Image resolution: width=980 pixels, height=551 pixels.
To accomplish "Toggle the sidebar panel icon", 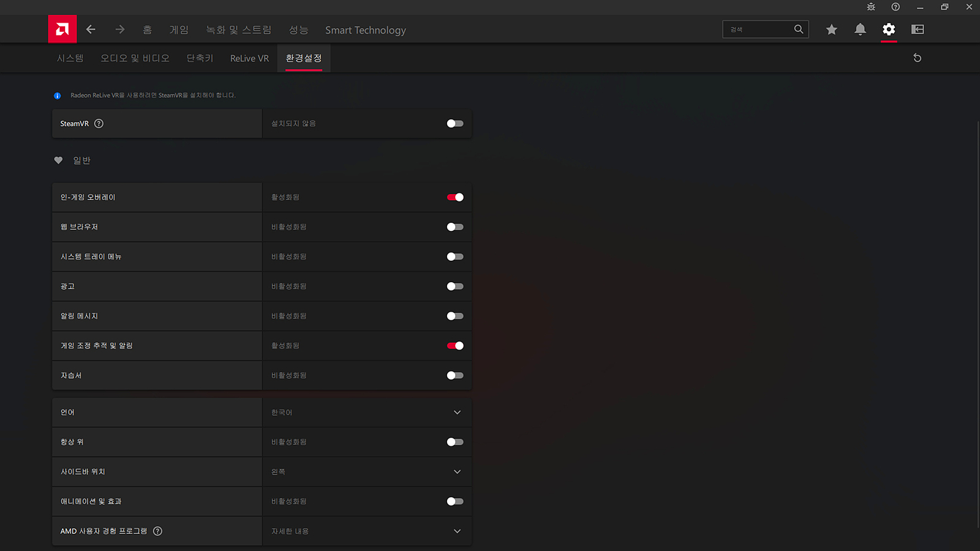I will pyautogui.click(x=918, y=29).
